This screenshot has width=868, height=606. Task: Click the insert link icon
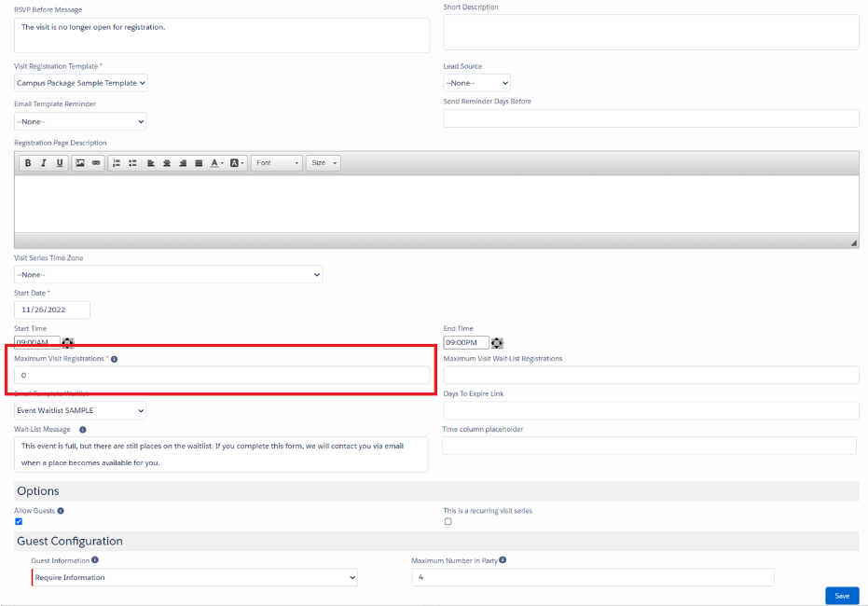click(x=96, y=163)
